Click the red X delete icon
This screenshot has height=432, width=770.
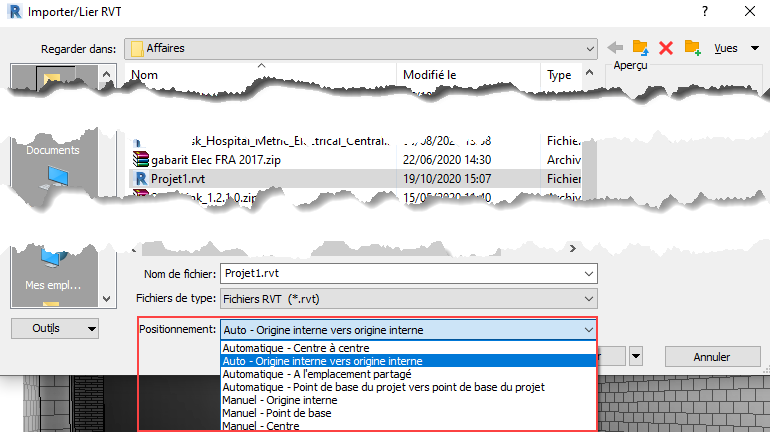pyautogui.click(x=666, y=48)
